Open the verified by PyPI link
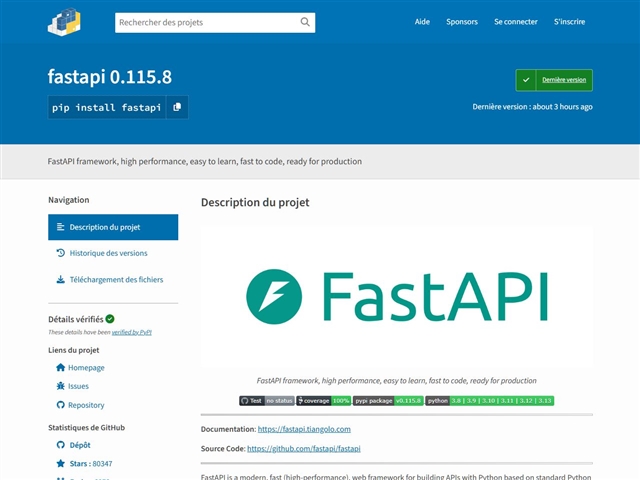 click(x=131, y=332)
